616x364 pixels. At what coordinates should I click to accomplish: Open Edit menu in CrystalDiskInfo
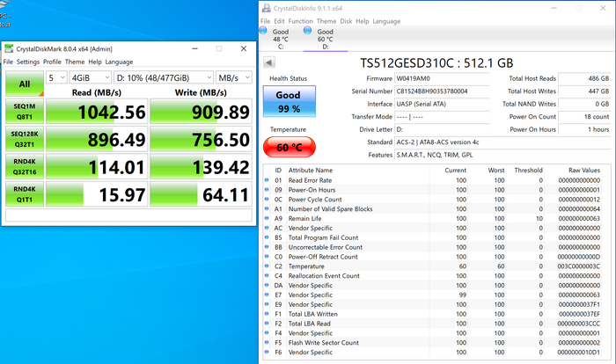tap(279, 21)
